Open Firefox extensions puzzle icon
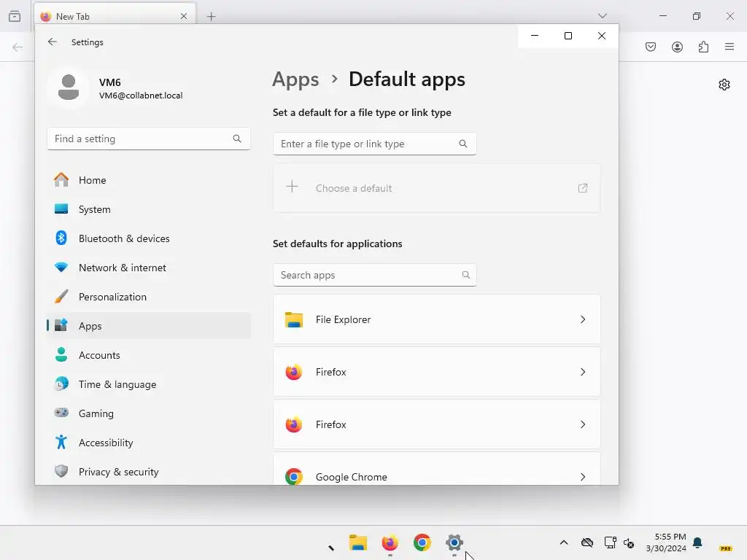This screenshot has width=747, height=560. point(703,47)
